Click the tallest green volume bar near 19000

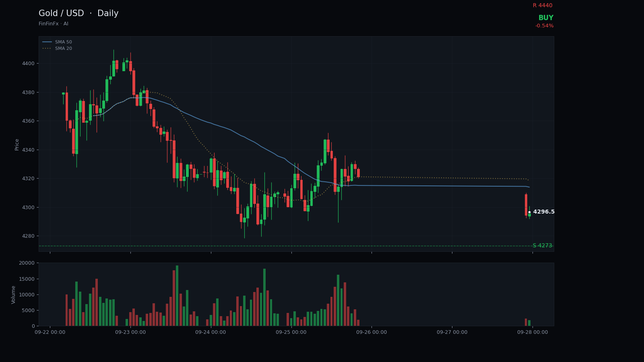point(177,296)
